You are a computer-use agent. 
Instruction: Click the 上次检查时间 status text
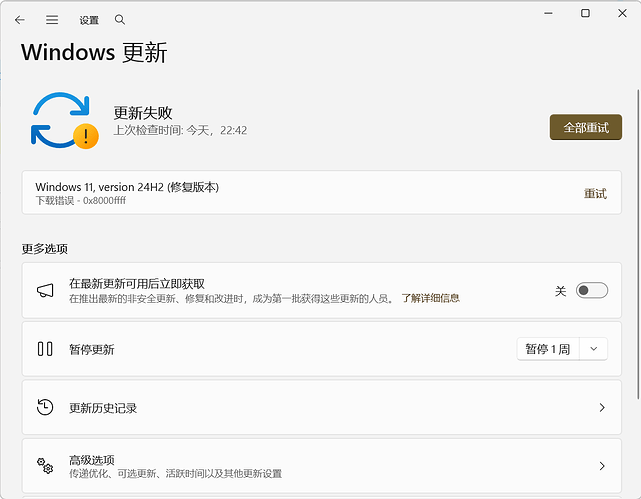point(180,130)
